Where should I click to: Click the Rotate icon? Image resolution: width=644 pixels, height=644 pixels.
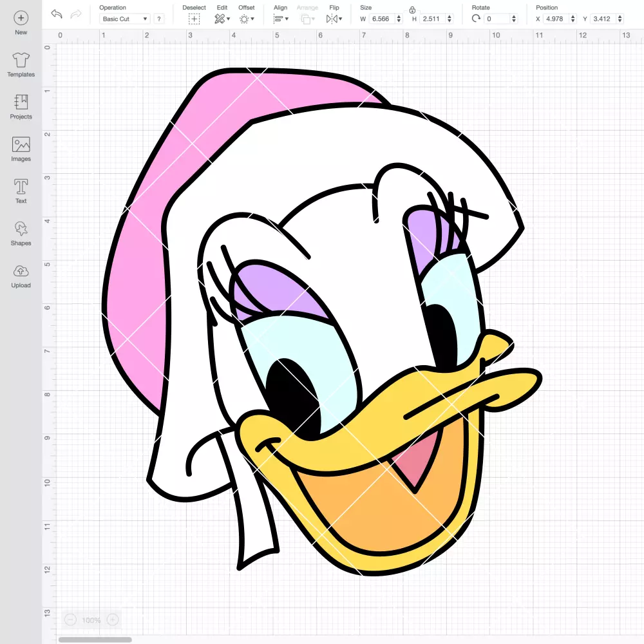point(476,19)
